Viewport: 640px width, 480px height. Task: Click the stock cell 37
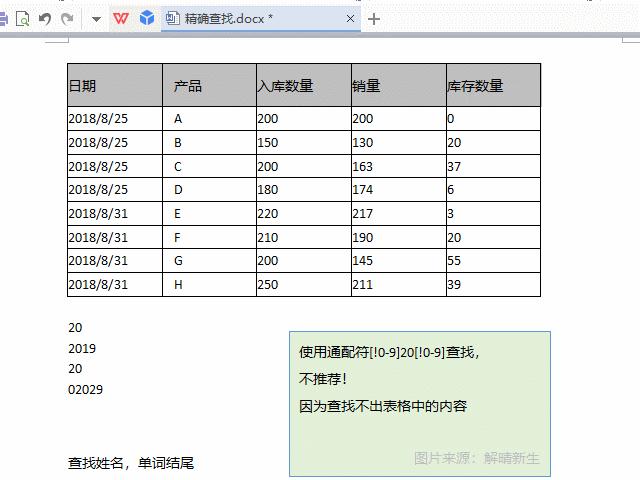493,166
